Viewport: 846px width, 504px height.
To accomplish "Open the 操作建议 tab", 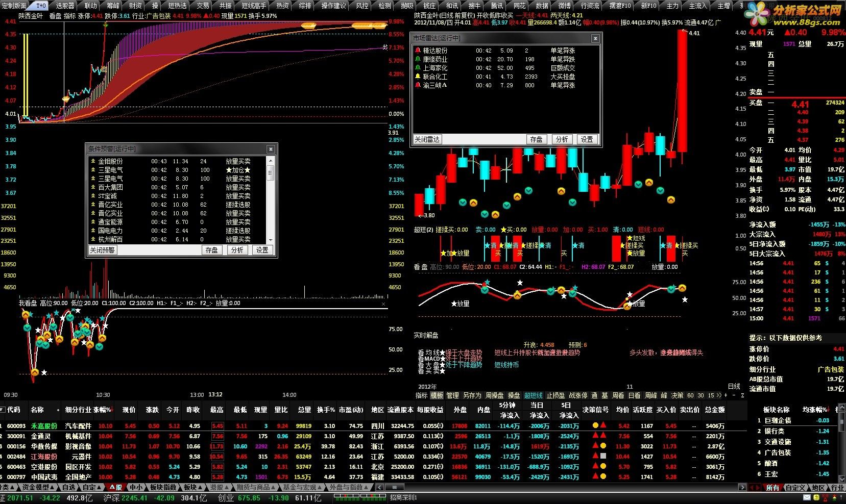I will tap(333, 6).
